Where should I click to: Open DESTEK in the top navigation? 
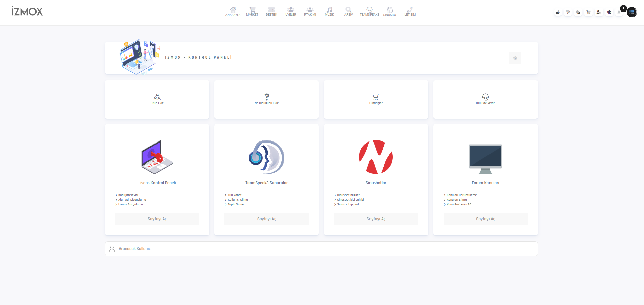[271, 12]
